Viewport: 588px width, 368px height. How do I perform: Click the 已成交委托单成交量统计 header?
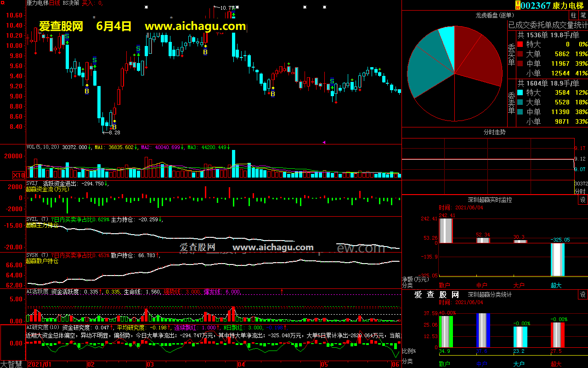click(548, 25)
